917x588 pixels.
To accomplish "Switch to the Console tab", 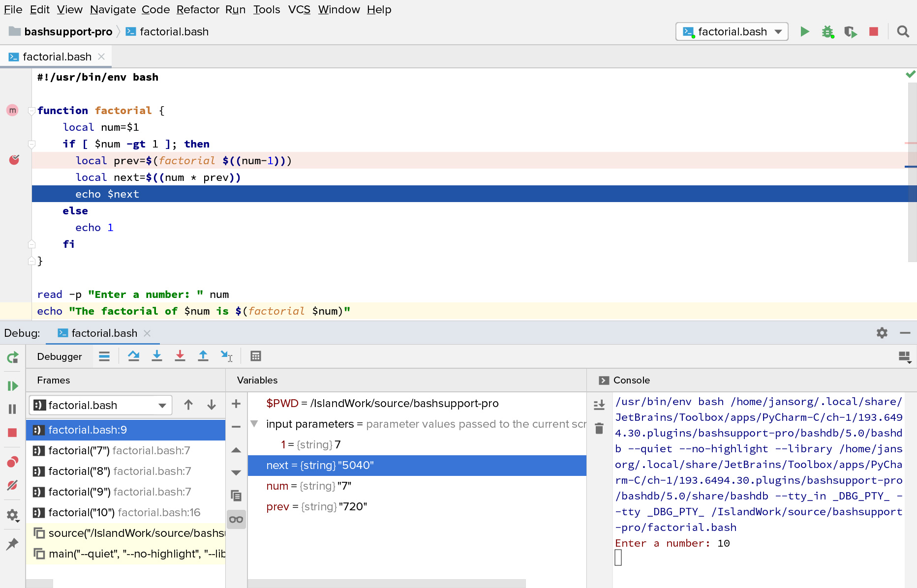I will click(x=631, y=380).
